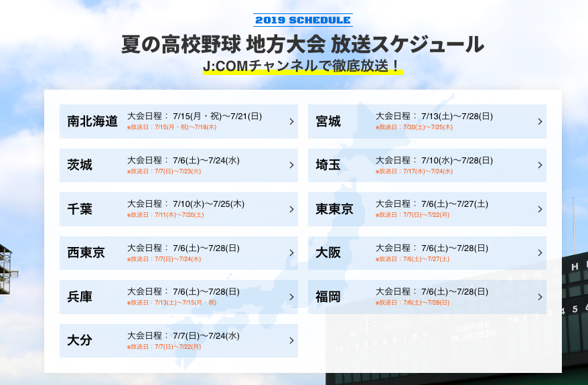This screenshot has height=385, width=588.
Task: Select the 西東京 region name
Action: pos(86,252)
